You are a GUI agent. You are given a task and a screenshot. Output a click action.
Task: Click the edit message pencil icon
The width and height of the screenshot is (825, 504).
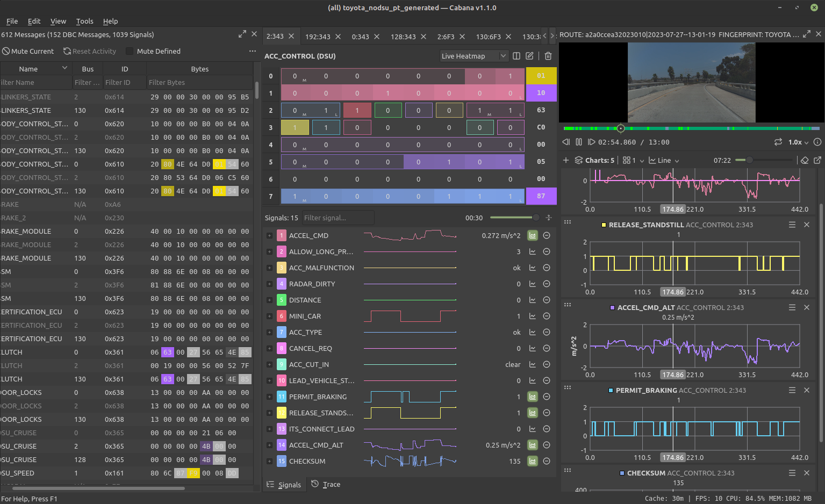[x=529, y=56]
